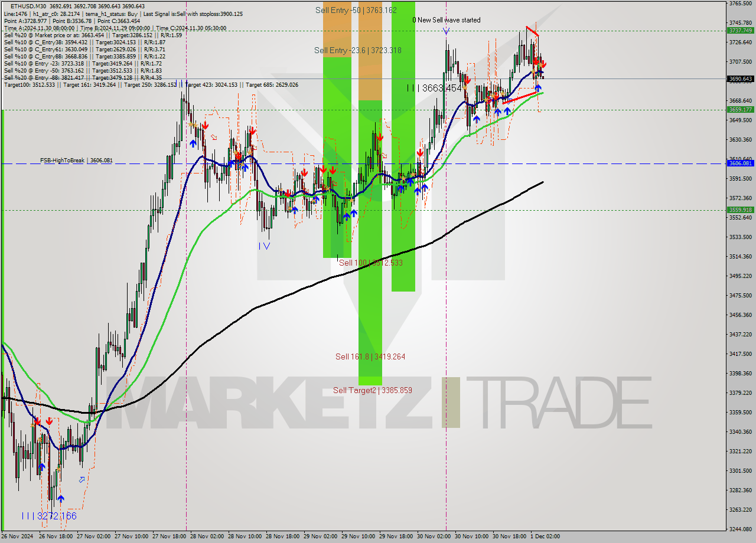Screen dimensions: 756x543
Task: Click the 'Time A:2024.11.30 08:00:00' header line
Action: pyautogui.click(x=115, y=28)
